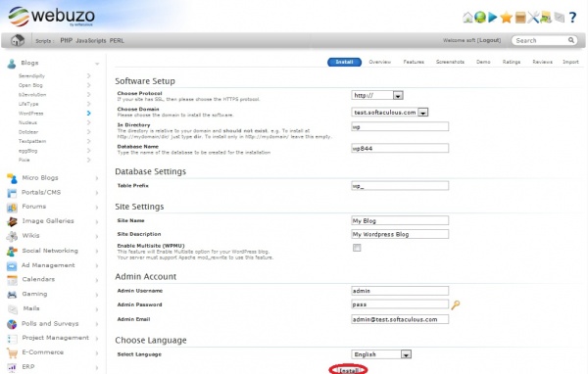This screenshot has width=588, height=374.
Task: Collapse the Blogs category arrow
Action: [x=97, y=64]
